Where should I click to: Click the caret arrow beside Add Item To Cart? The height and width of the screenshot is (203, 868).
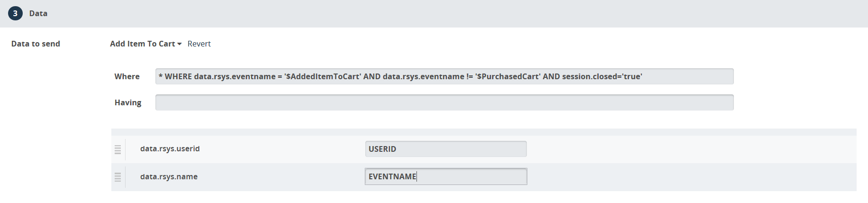coord(180,44)
